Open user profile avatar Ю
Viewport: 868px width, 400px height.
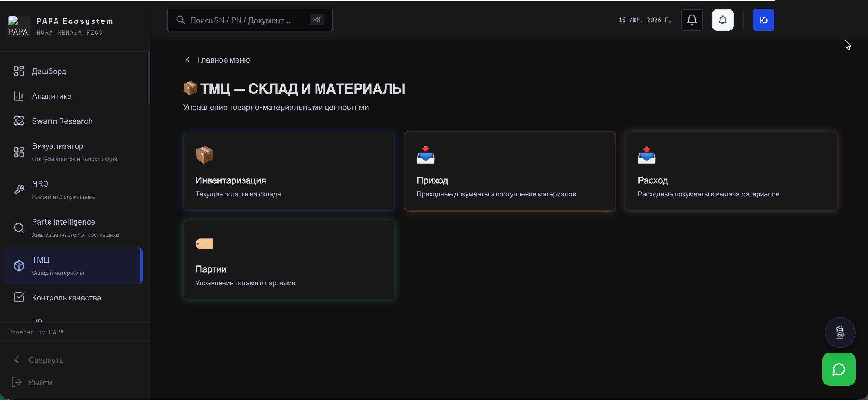[x=763, y=20]
